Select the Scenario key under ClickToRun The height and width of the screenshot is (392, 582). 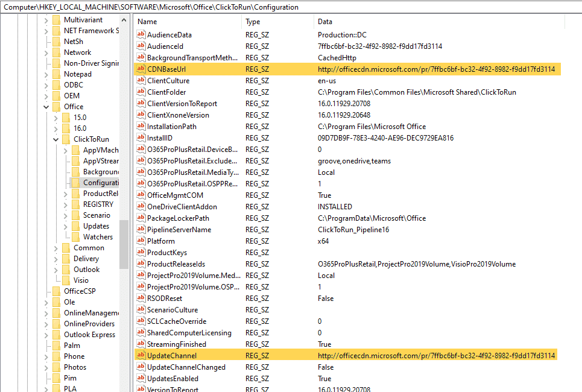click(96, 215)
